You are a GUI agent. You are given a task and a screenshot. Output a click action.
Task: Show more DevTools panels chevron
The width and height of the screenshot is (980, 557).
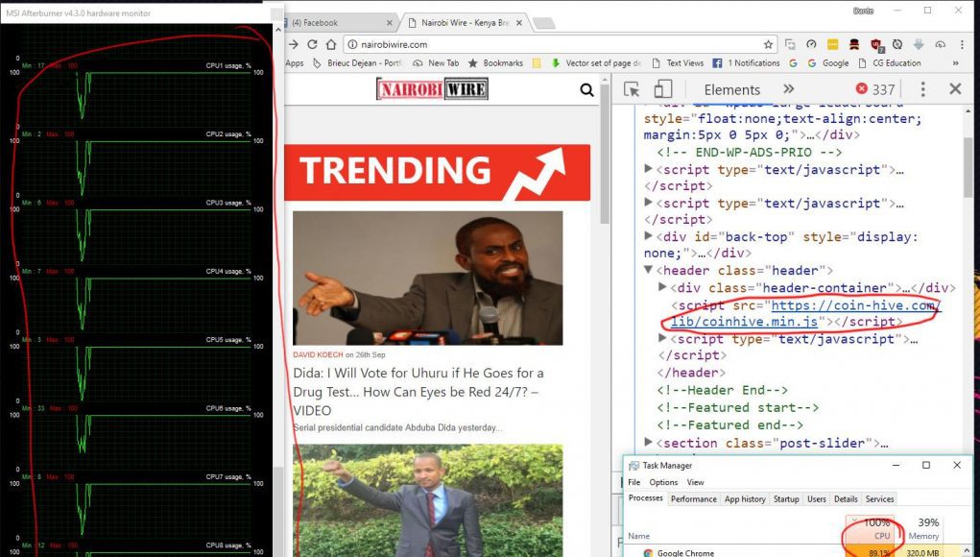(789, 88)
